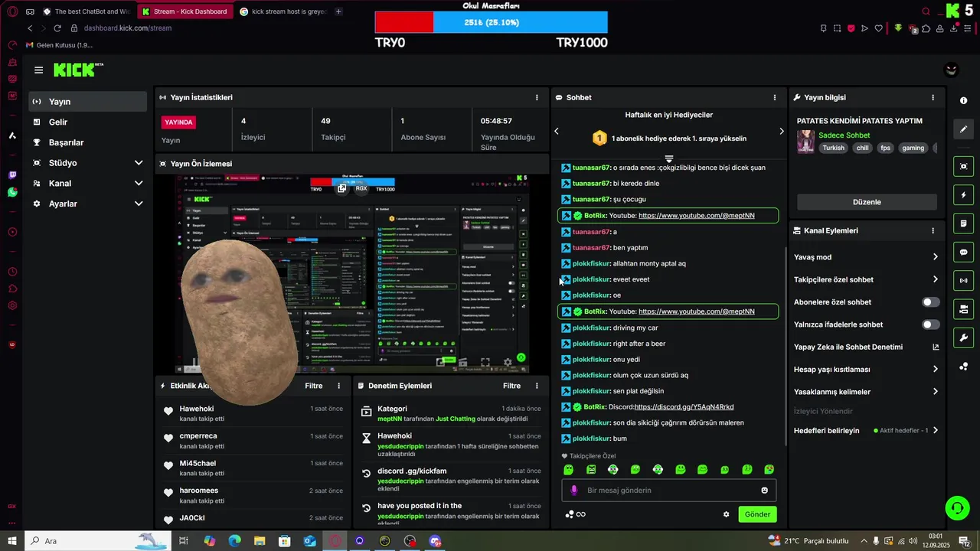Switch to The best ChatBot browser tab
The image size is (980, 551).
pyautogui.click(x=87, y=11)
